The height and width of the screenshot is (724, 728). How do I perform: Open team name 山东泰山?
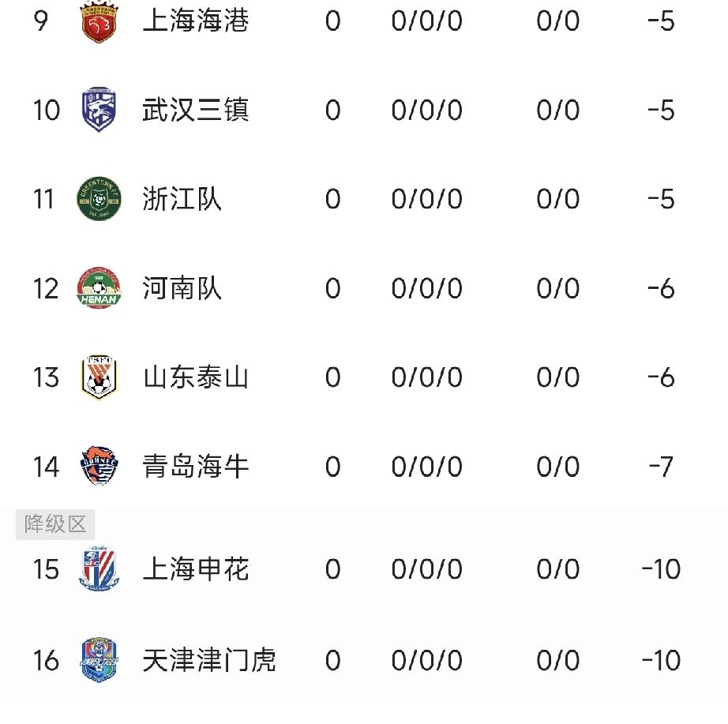pyautogui.click(x=196, y=377)
